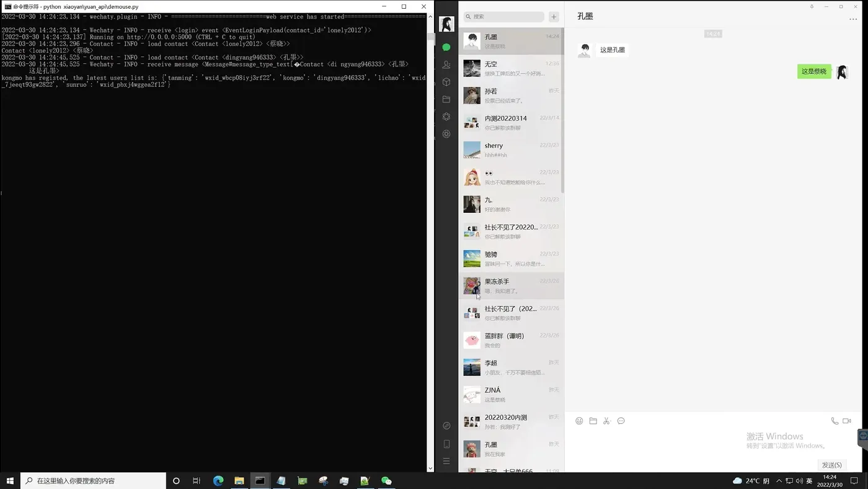The image size is (868, 489).
Task: Open the 无空 conversation
Action: (x=511, y=68)
